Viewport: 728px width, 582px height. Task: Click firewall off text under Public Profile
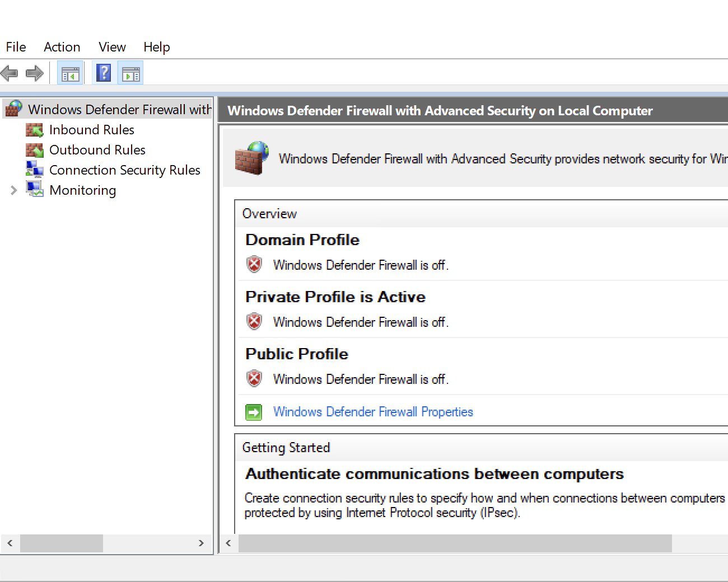(361, 379)
